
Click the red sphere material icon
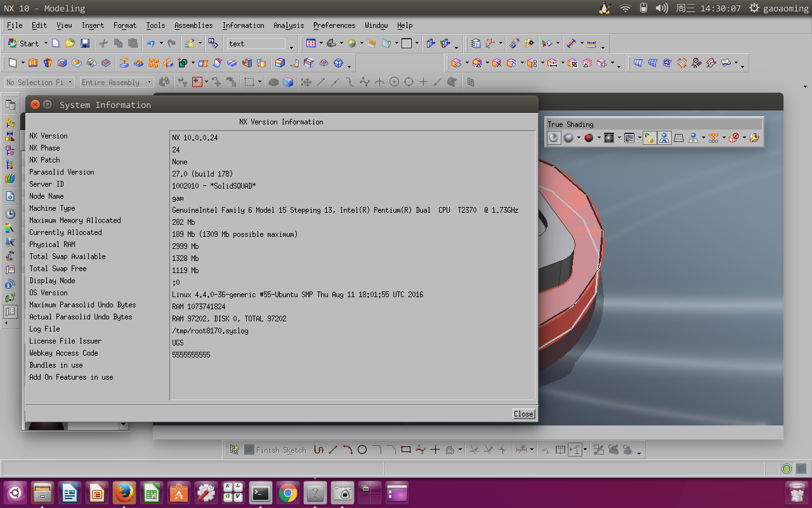589,137
